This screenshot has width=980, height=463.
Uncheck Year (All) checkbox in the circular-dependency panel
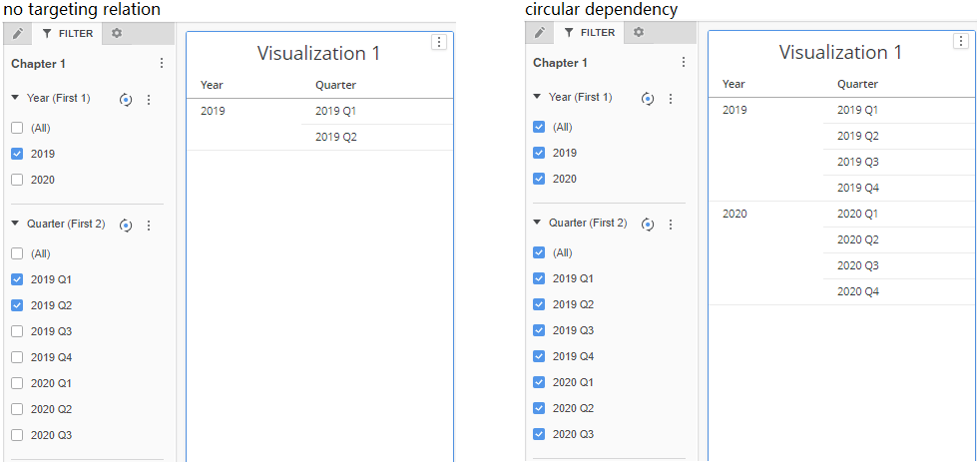click(x=539, y=127)
